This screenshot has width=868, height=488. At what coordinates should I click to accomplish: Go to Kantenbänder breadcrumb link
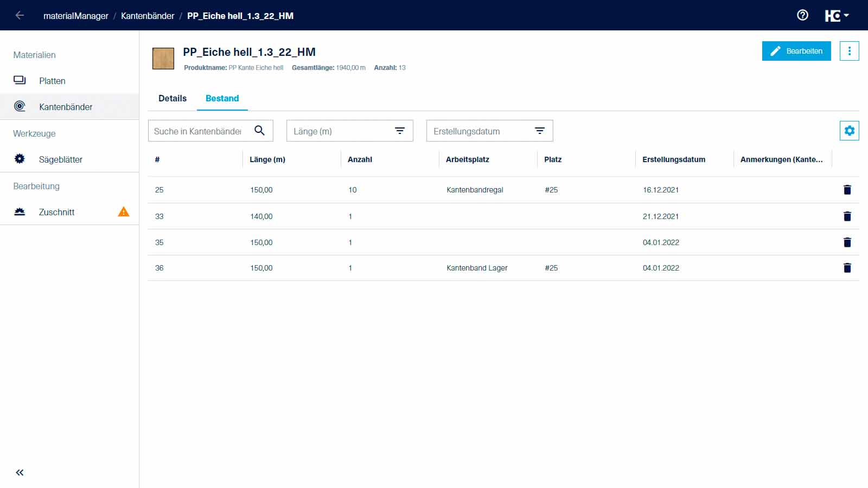click(x=148, y=16)
